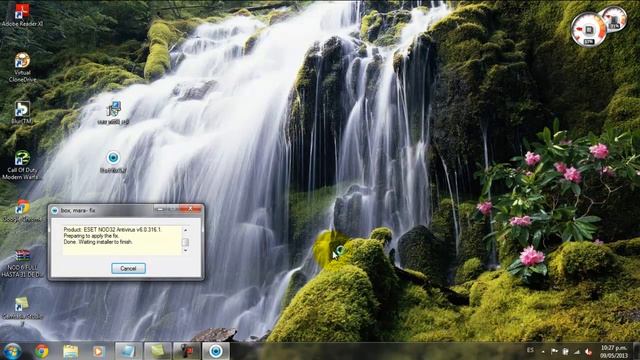
Task: Switch to the Camtasia recorder taskbar button
Action: tap(187, 351)
